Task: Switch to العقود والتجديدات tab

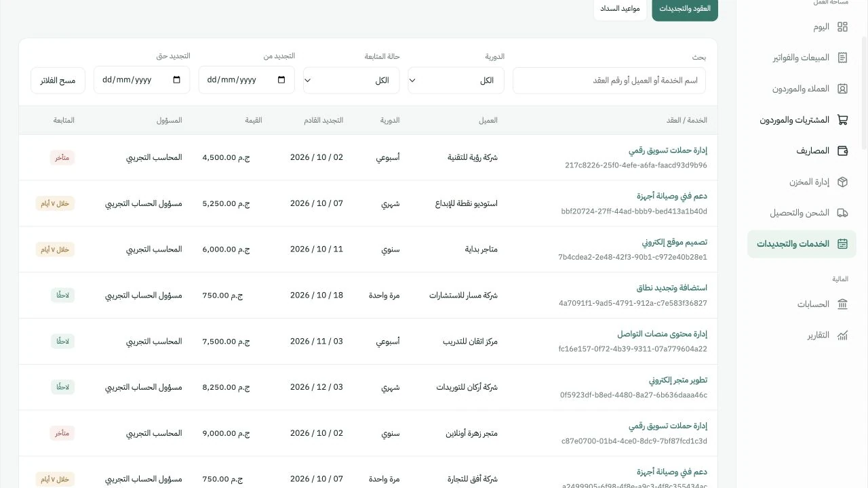Action: pos(685,9)
